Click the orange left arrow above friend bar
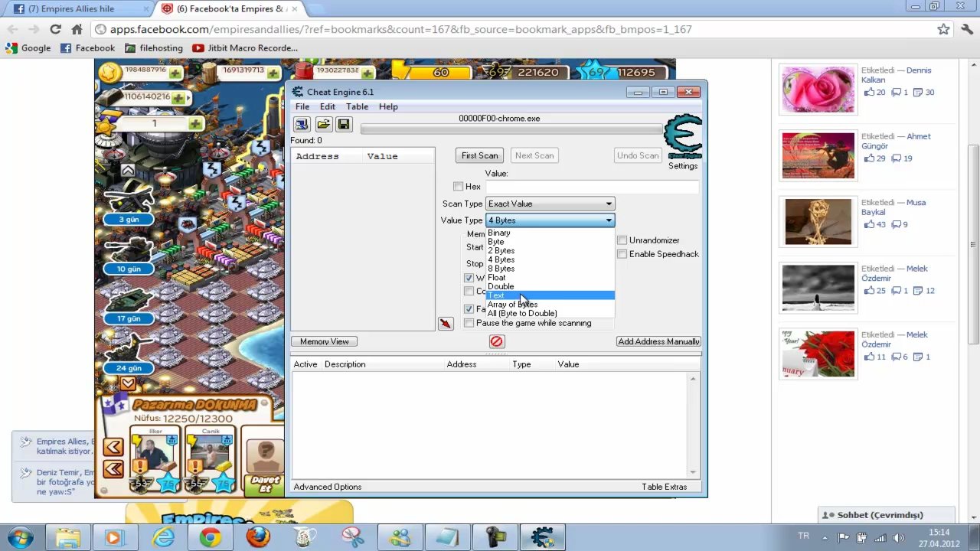Image resolution: width=980 pixels, height=551 pixels. click(113, 447)
